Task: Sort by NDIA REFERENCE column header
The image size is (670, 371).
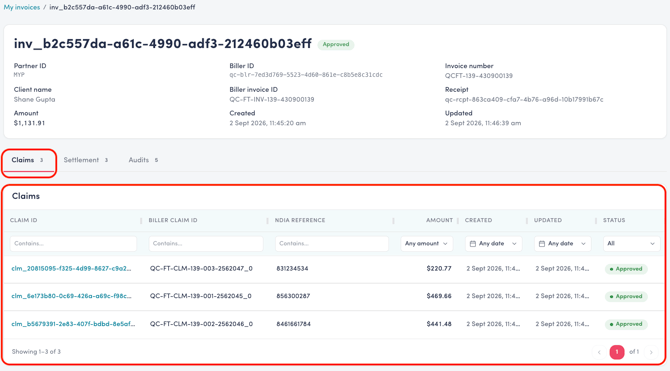Action: coord(300,220)
